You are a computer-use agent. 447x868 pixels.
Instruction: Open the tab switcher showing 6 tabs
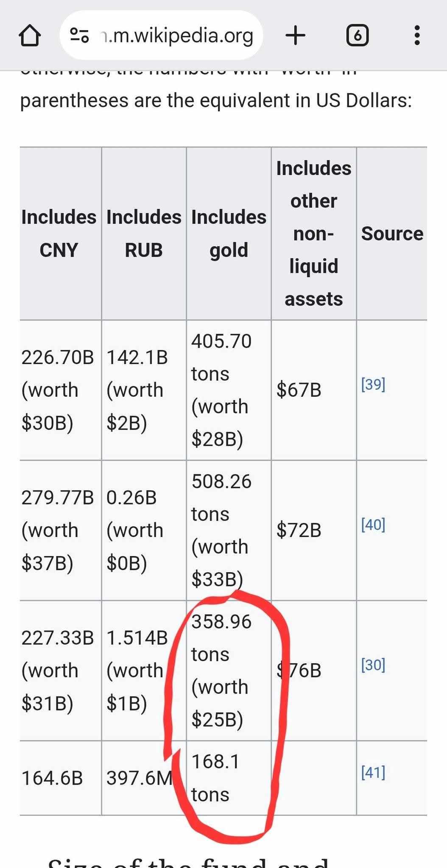point(357,35)
